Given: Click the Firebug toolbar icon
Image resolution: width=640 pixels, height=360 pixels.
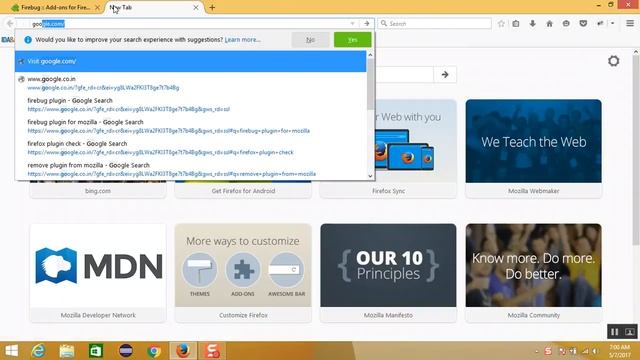Looking at the screenshot, I should click(x=600, y=24).
